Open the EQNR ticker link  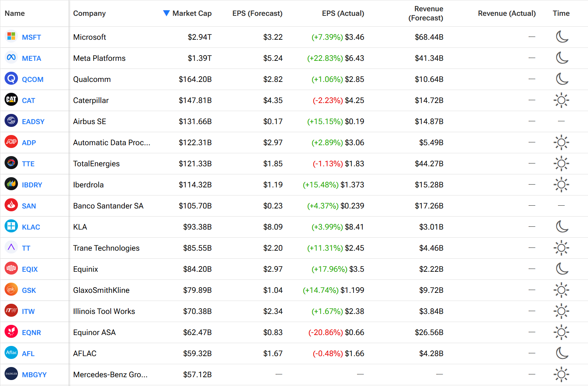[x=31, y=333]
